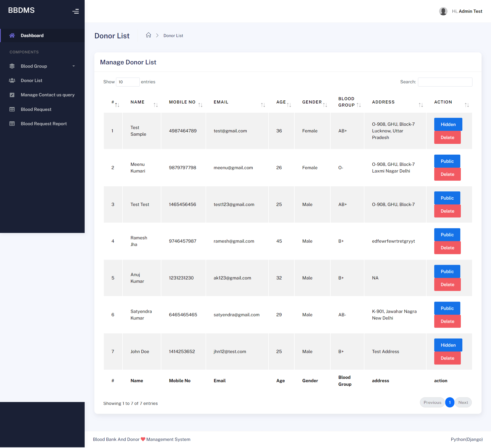This screenshot has height=448, width=491.
Task: Toggle John Doe's Hidden visibility
Action: tap(448, 345)
